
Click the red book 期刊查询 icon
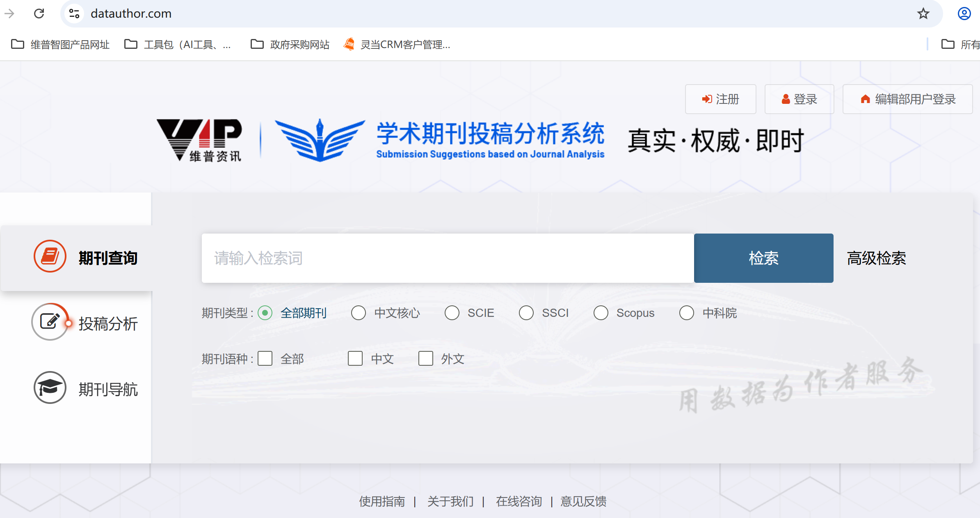(x=50, y=256)
